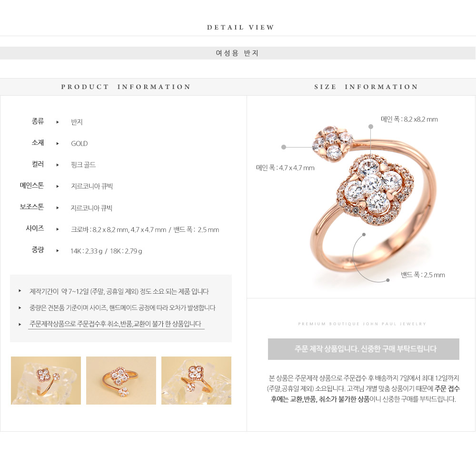Click the bullet before 제작기간이 약 7~12일 notice
Image resolution: width=476 pixels, height=456 pixels.
pyautogui.click(x=20, y=291)
